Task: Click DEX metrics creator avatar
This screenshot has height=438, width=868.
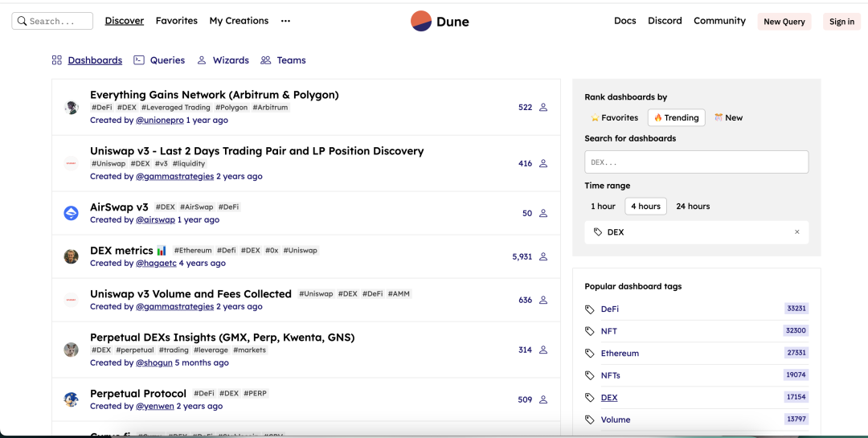Action: 71,256
